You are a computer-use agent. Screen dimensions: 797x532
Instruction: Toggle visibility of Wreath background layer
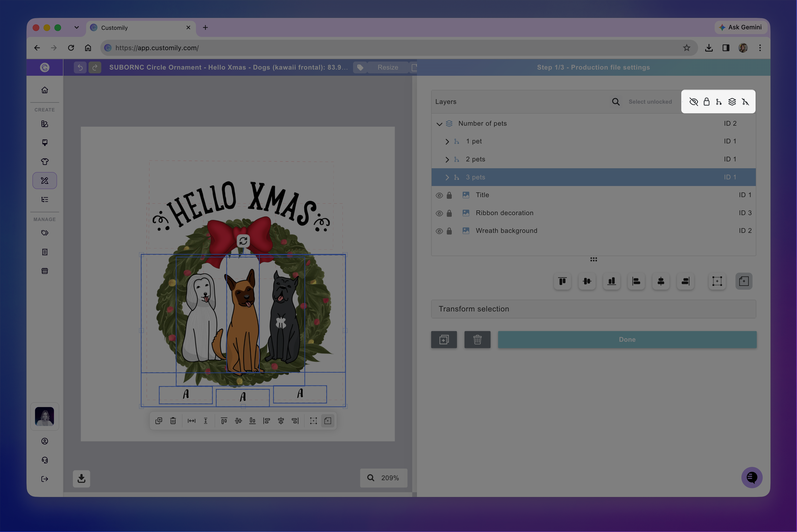pyautogui.click(x=439, y=231)
